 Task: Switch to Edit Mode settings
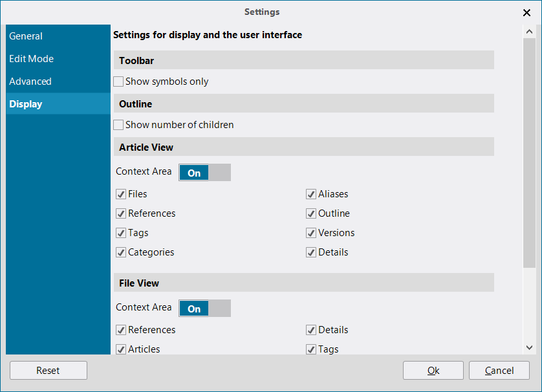[31, 59]
